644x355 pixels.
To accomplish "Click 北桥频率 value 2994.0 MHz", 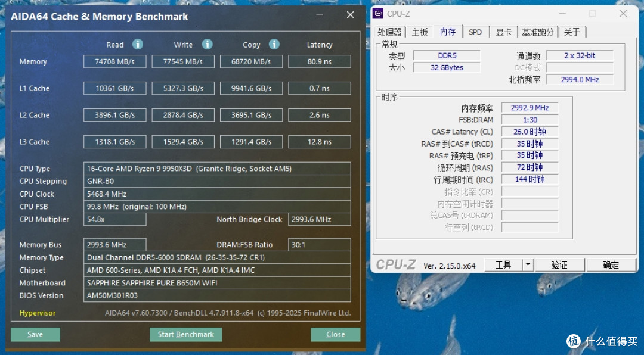I will [x=580, y=80].
